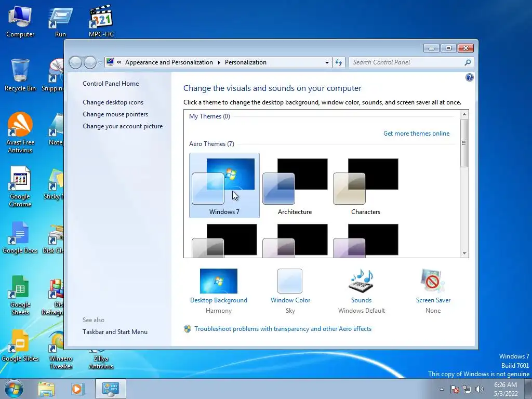Click in the Search Control Panel field
Image resolution: width=532 pixels, height=399 pixels.
(x=407, y=62)
